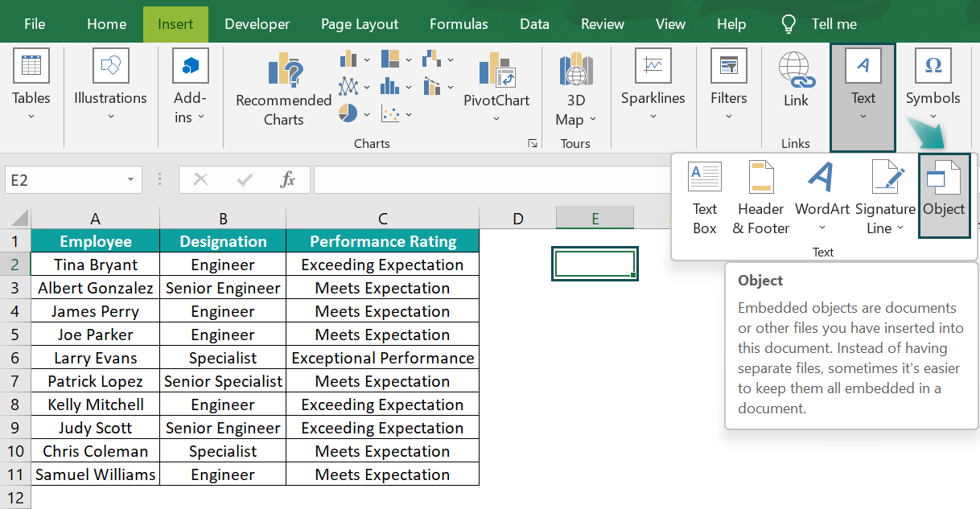980x509 pixels.
Task: Select the cell 'Larry Evans'
Action: 95,358
